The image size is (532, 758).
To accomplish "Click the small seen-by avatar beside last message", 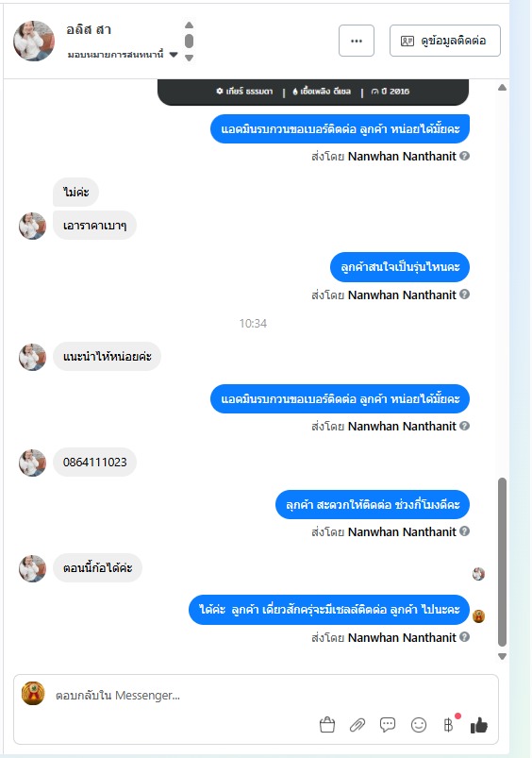I will (x=478, y=616).
